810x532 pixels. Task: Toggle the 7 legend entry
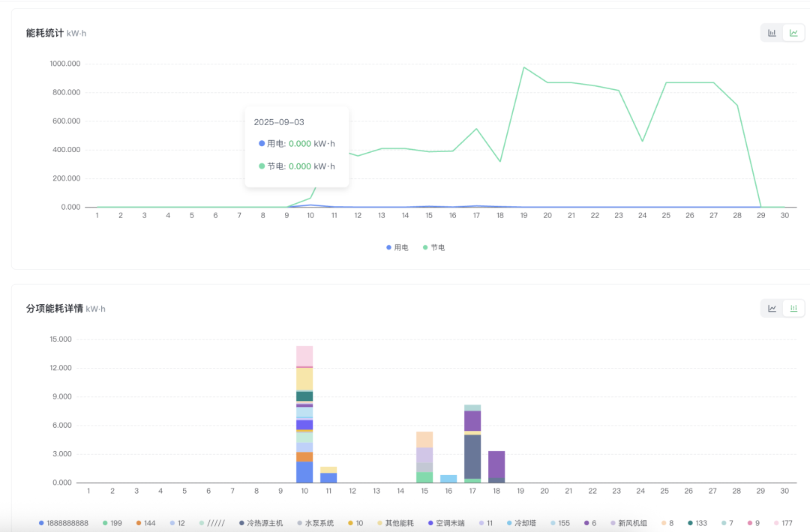click(x=727, y=523)
